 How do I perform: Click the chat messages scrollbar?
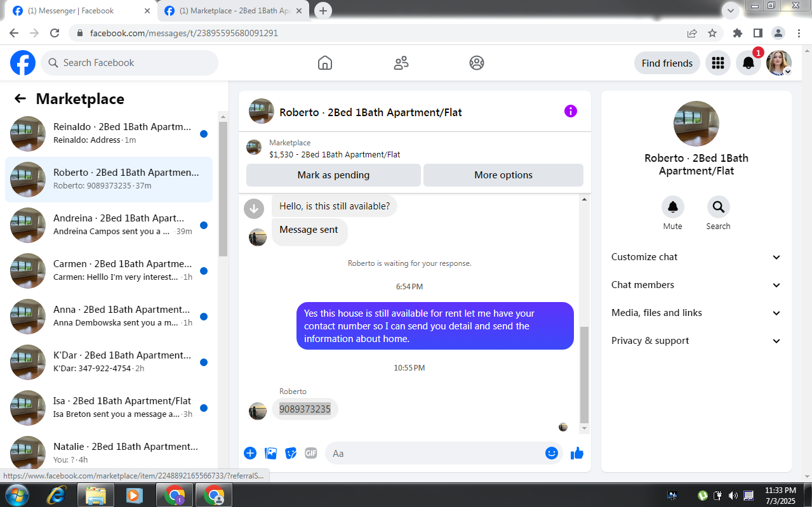coord(584,374)
